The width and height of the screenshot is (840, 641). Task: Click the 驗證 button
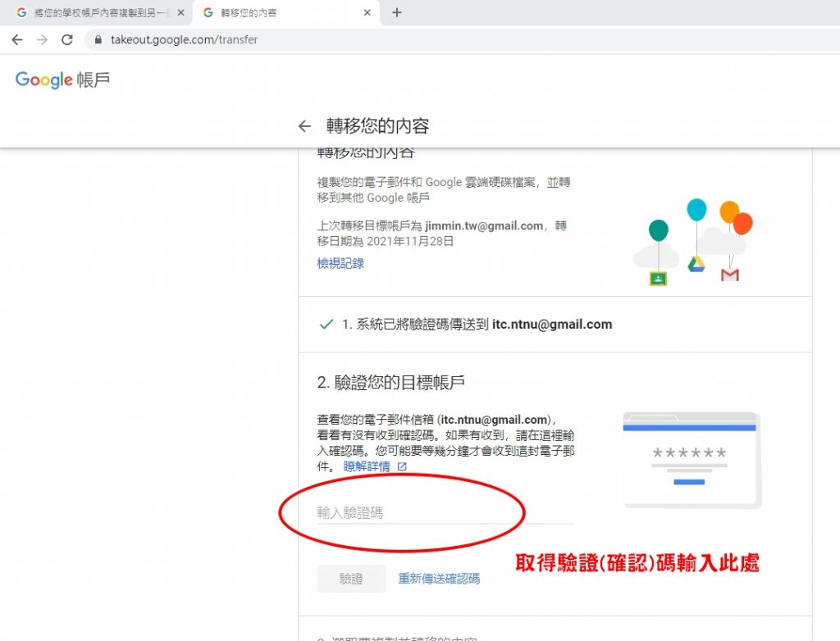(x=351, y=579)
